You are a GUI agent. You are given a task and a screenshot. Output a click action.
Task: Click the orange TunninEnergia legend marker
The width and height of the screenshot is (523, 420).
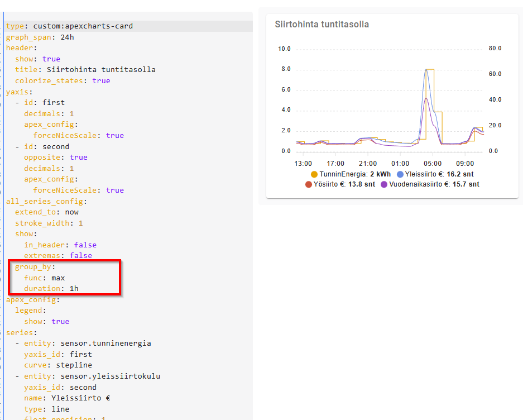[x=314, y=174]
